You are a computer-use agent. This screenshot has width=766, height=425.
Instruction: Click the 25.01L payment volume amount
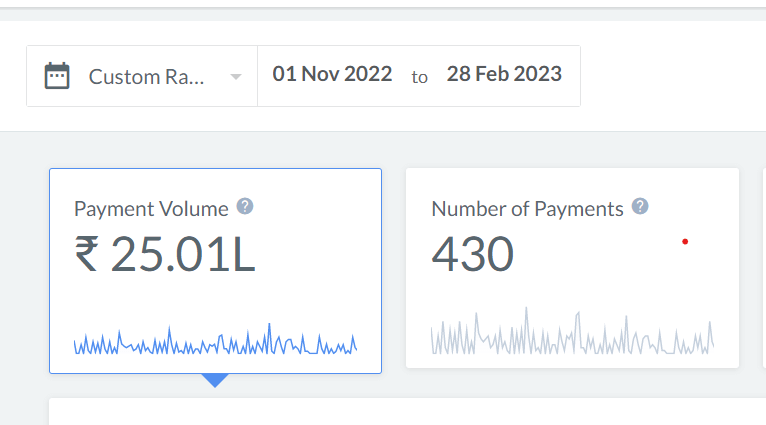(x=183, y=255)
